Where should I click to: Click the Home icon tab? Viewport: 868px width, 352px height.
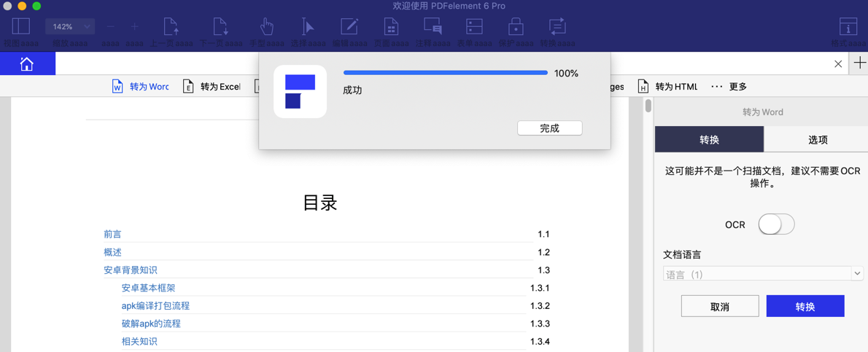tap(27, 64)
